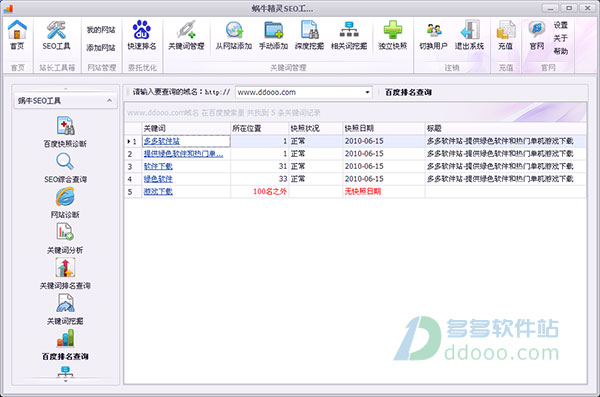The height and width of the screenshot is (397, 600).
Task: Open SEO工具 toolbox icon
Action: [x=56, y=35]
